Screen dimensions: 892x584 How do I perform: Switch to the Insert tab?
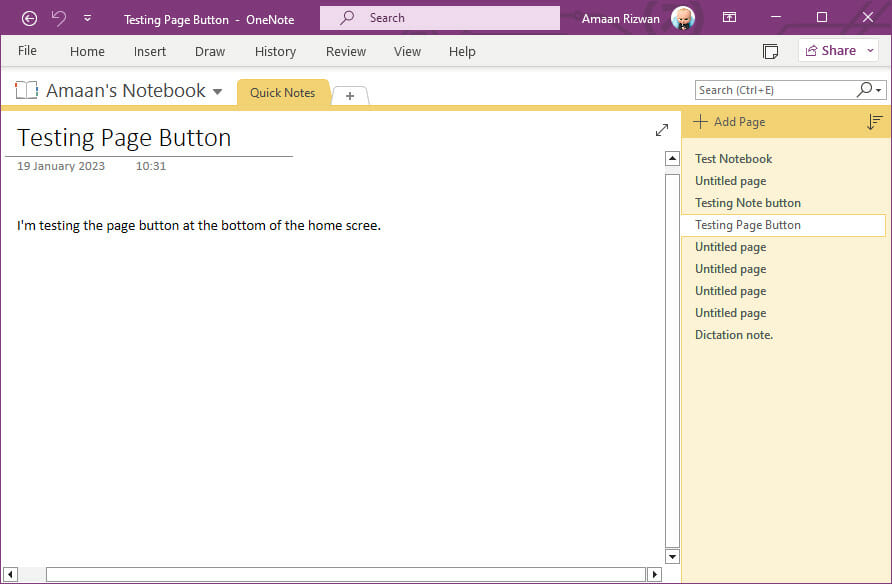pyautogui.click(x=150, y=51)
